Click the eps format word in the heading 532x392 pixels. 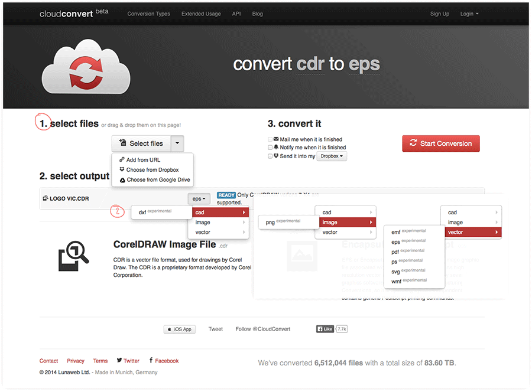click(364, 64)
